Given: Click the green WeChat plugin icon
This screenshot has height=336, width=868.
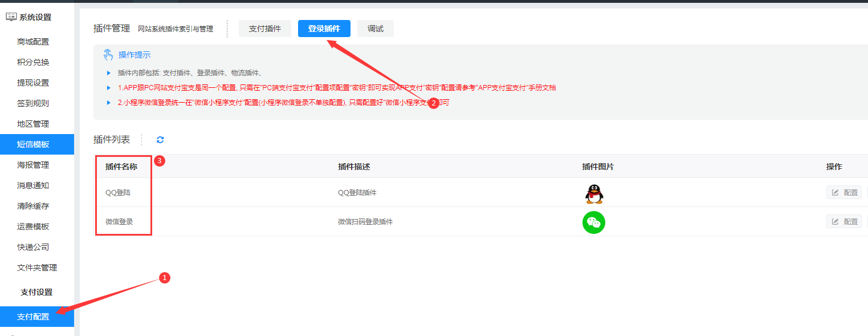Looking at the screenshot, I should (594, 222).
